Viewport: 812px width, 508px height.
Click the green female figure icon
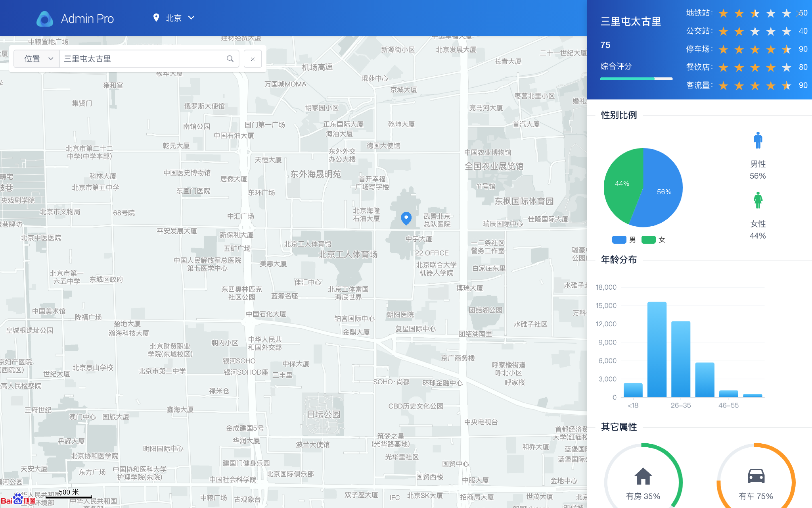click(x=758, y=200)
